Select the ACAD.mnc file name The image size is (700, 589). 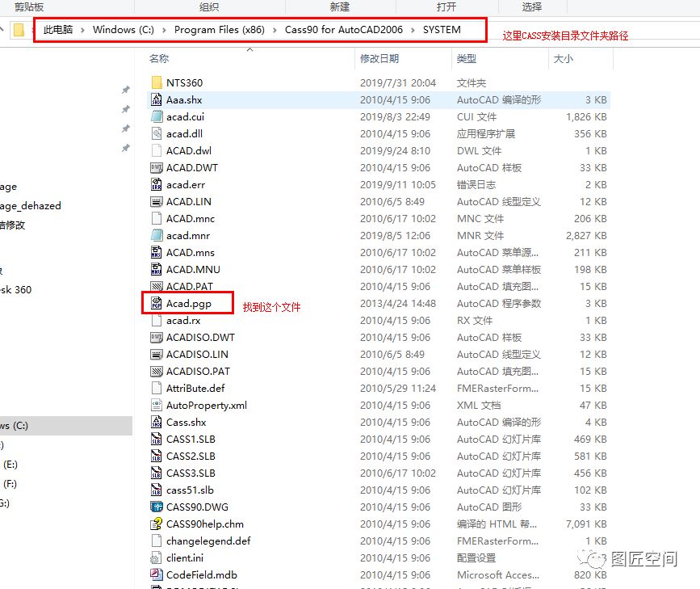191,218
